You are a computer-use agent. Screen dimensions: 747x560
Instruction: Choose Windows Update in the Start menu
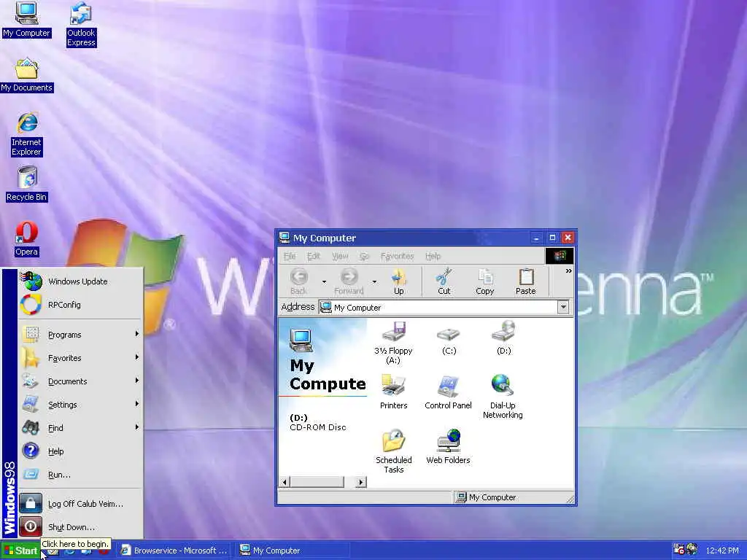point(80,281)
